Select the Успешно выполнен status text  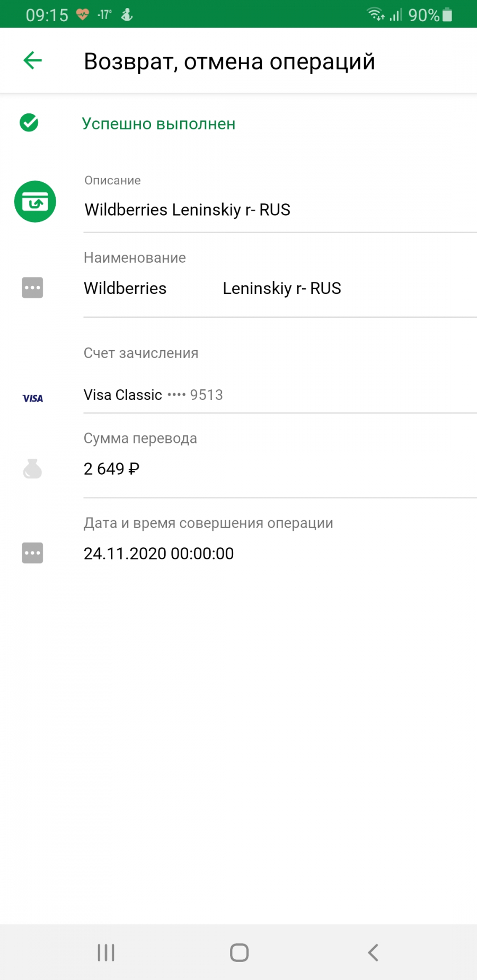pyautogui.click(x=158, y=123)
